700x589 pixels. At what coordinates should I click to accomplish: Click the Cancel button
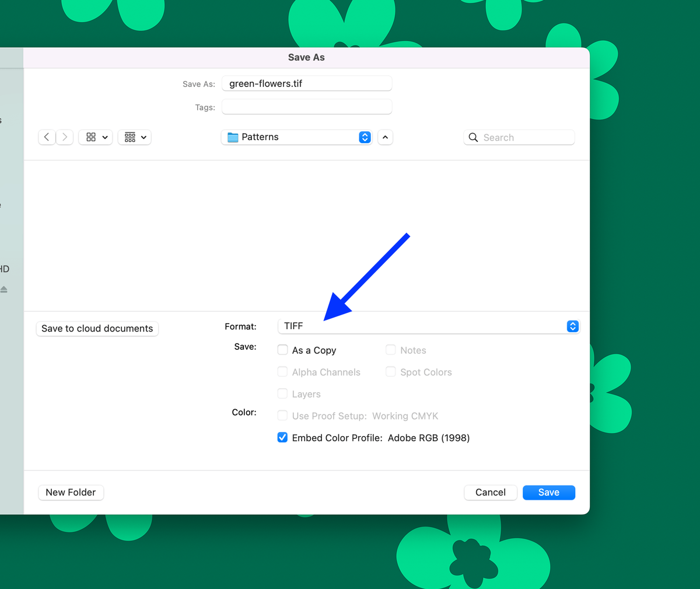click(x=490, y=493)
